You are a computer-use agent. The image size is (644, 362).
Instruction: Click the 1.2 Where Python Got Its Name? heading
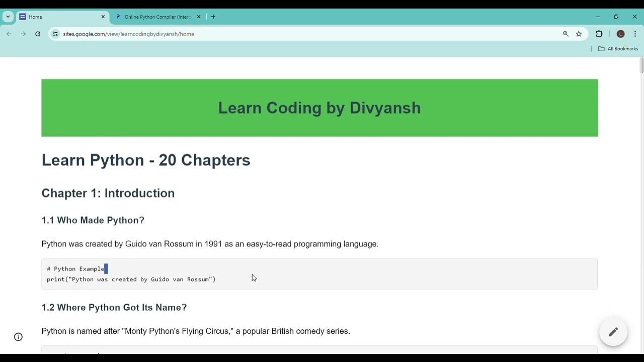click(x=114, y=307)
